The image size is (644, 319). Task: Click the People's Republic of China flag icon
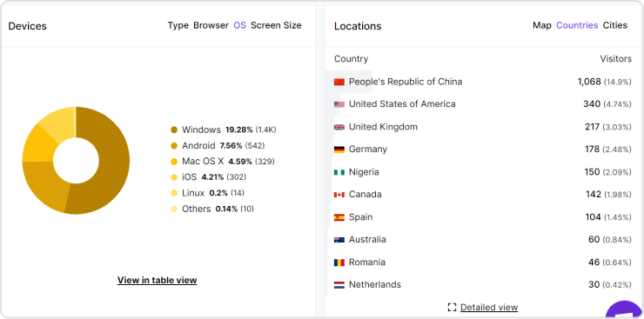pyautogui.click(x=339, y=82)
